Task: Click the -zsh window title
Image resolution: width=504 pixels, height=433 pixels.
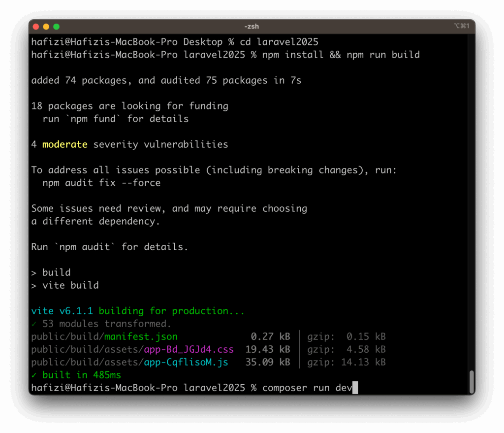Action: 252,27
